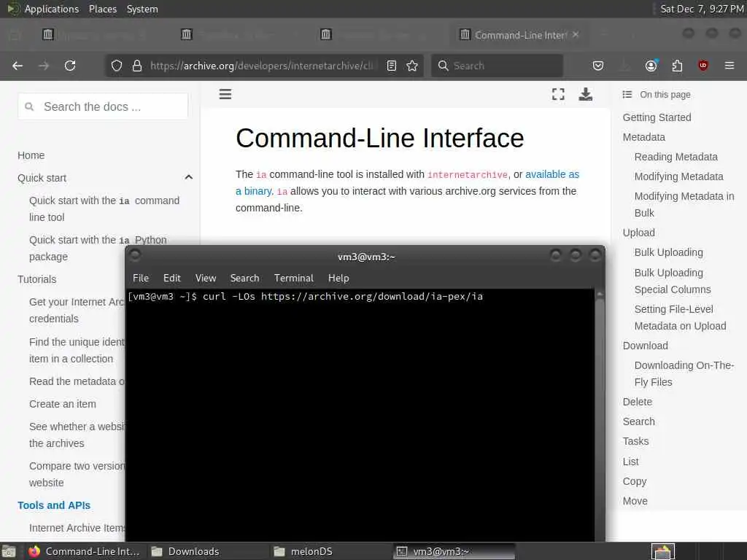Click the browser Search box
747x560 pixels.
point(497,66)
